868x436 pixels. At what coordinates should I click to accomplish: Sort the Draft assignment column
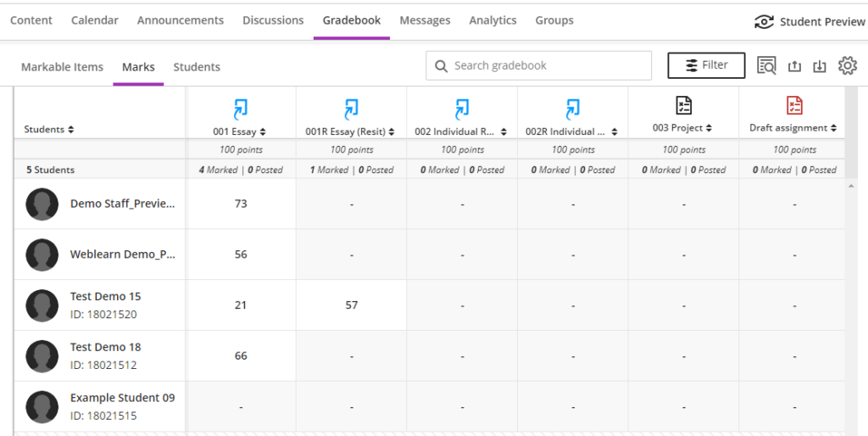pyautogui.click(x=833, y=128)
